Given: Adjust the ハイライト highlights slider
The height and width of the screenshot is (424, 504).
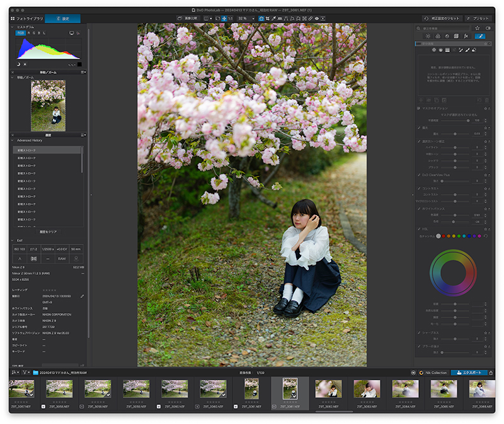Looking at the screenshot, I should 455,147.
